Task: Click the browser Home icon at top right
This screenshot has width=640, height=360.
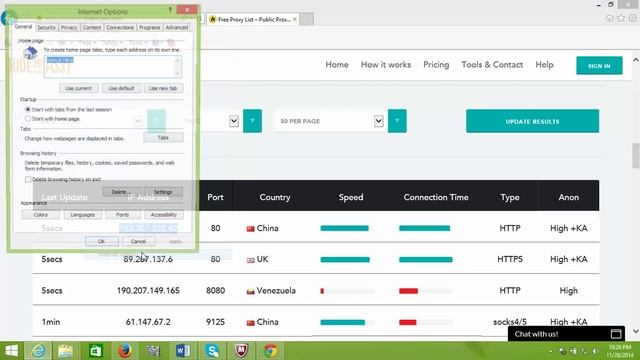Action: (x=609, y=18)
